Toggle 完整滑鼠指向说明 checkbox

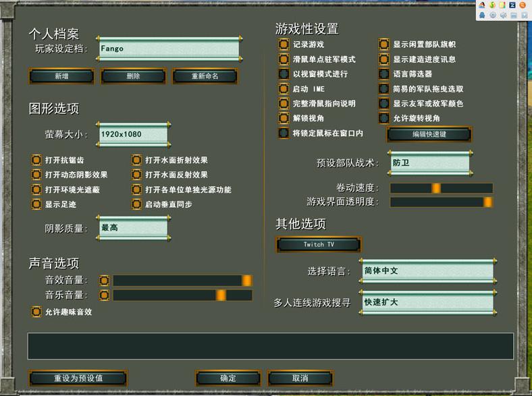[284, 103]
